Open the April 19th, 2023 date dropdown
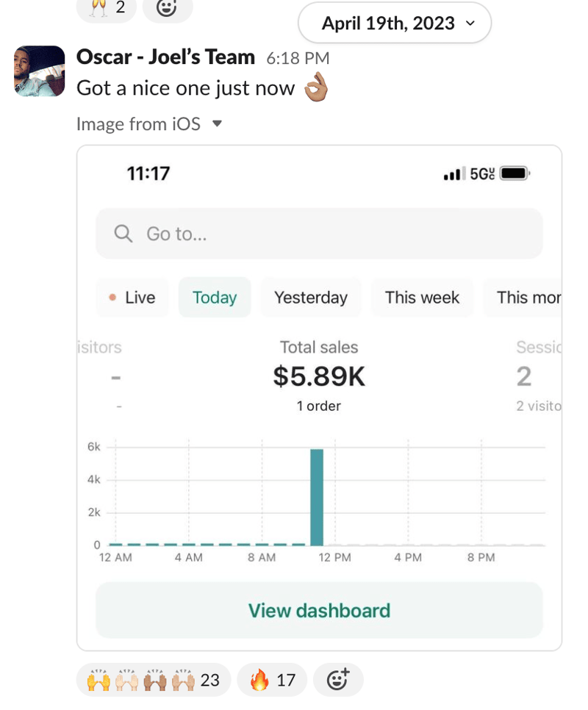Image resolution: width=588 pixels, height=710 pixels. [x=395, y=23]
